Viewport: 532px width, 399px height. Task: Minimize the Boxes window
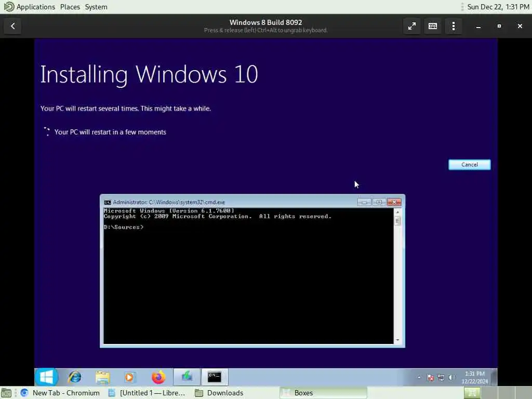(x=478, y=26)
